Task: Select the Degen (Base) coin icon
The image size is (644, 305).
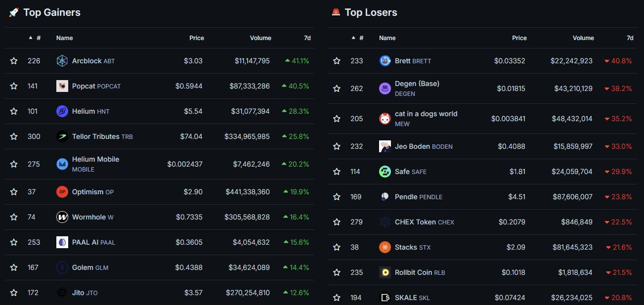Action: coord(385,88)
